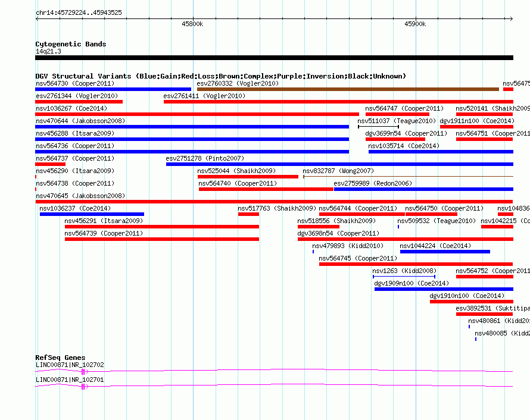Click nsv564750 (Cooper2011) label
Image resolution: width=530 pixels, height=420 pixels.
(444, 208)
